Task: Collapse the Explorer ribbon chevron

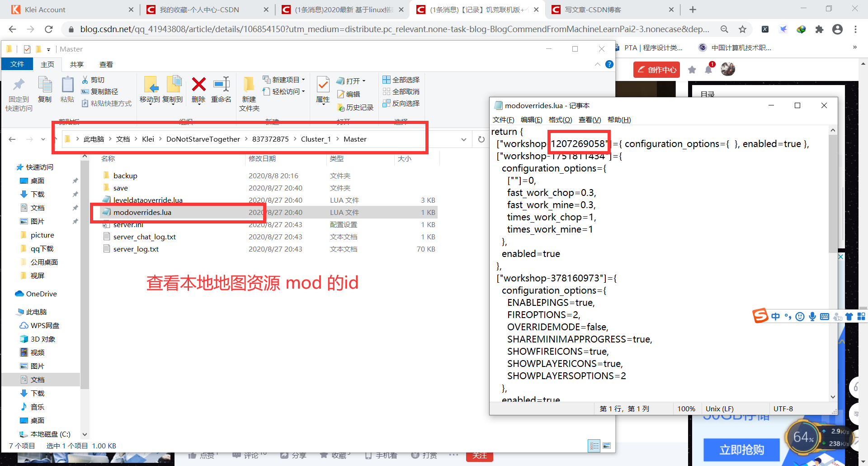Action: pyautogui.click(x=598, y=64)
